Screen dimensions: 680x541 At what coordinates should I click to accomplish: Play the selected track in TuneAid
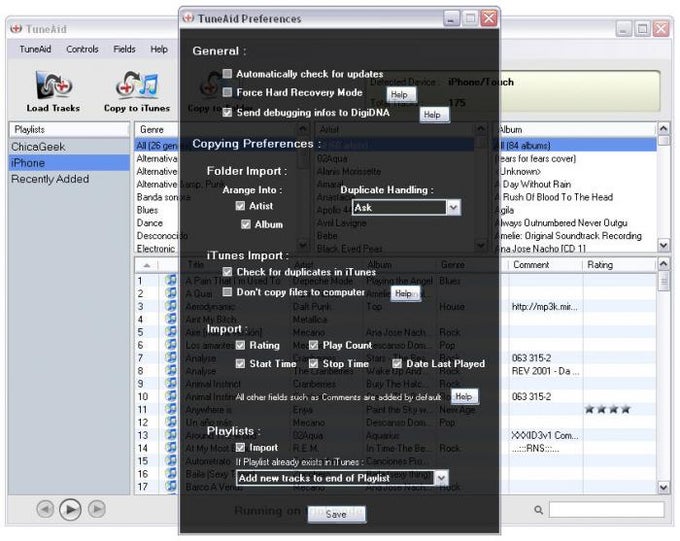click(70, 509)
